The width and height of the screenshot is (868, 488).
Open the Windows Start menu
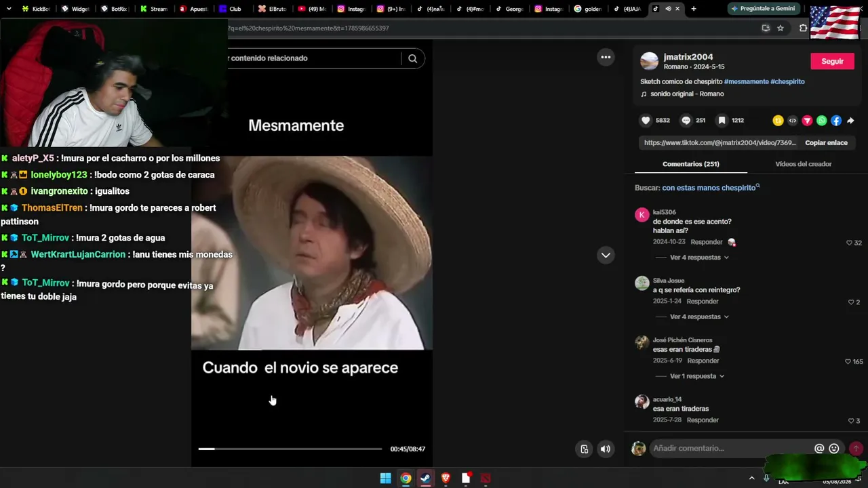385,479
